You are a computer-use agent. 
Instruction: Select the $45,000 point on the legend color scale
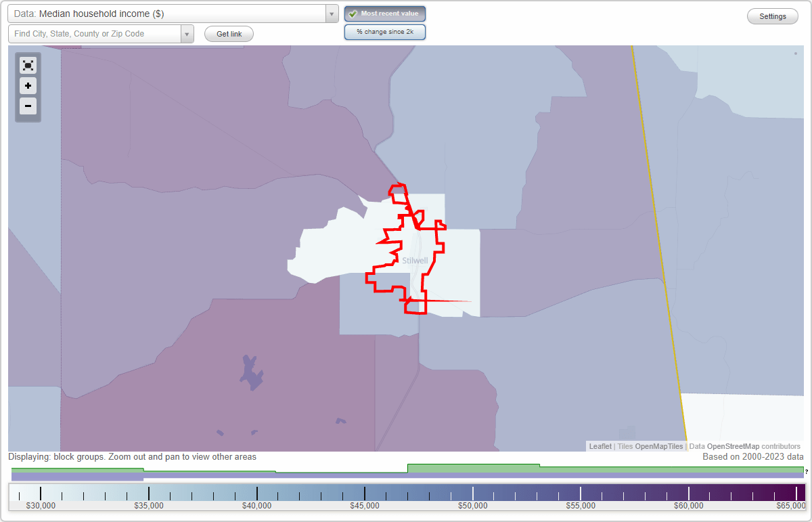click(x=365, y=493)
